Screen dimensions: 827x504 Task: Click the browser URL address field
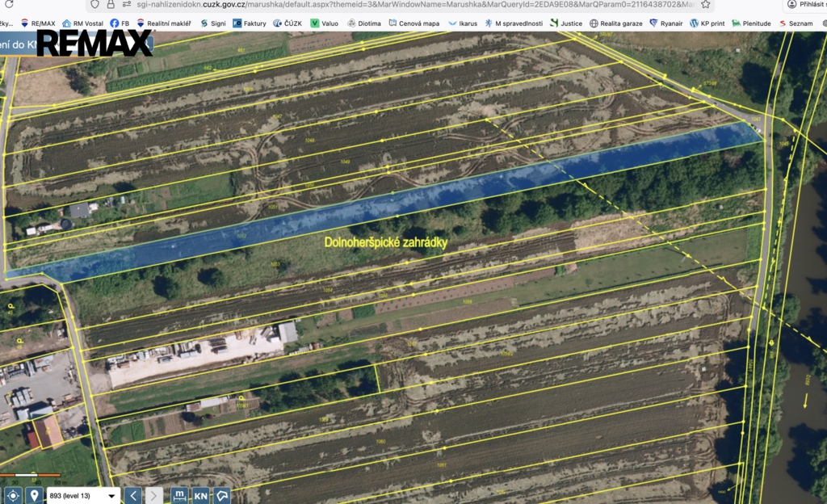[x=415, y=4]
